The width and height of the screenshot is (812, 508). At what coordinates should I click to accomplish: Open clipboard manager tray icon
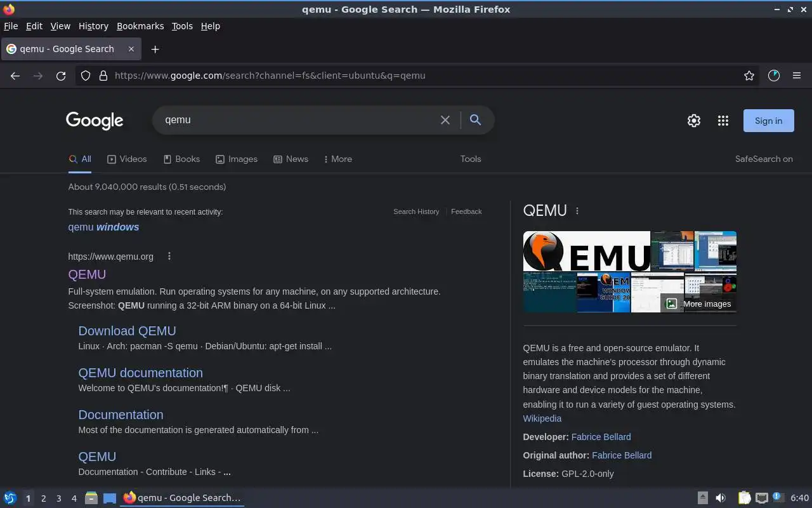point(745,498)
